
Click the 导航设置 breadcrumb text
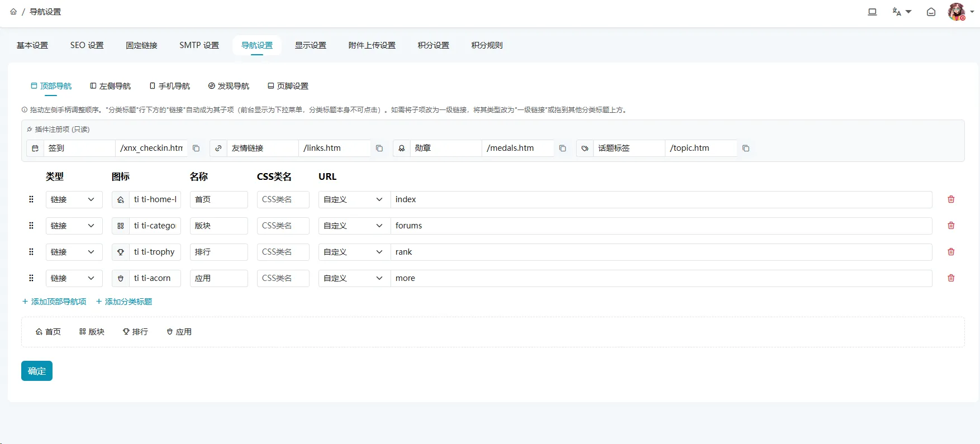click(45, 12)
